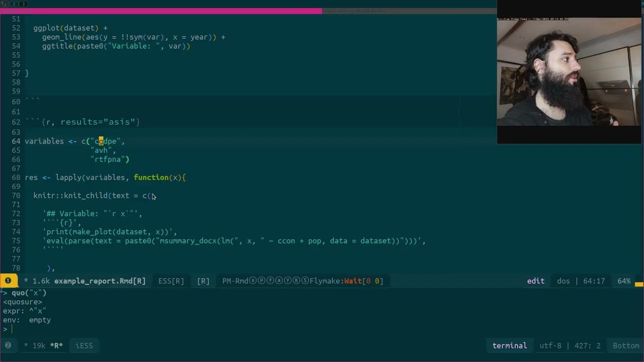Switch to workspace 3 in top bar
Screen dimensions: 644x362
click(23, 4)
